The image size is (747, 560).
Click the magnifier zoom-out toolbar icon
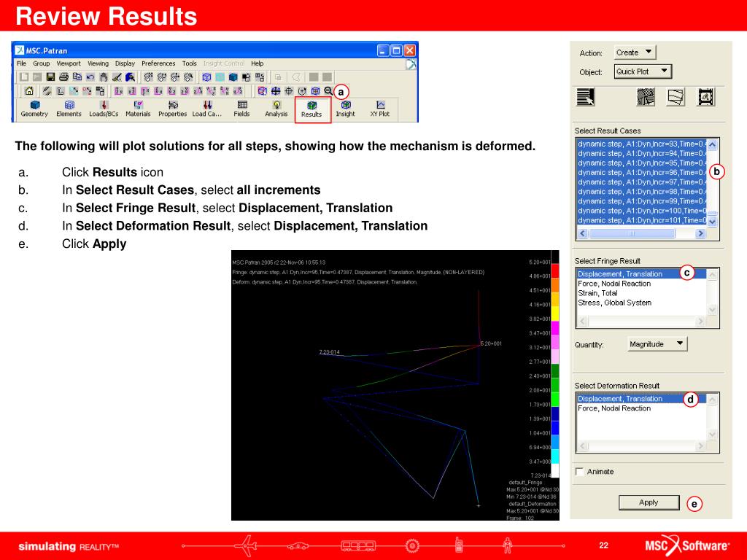tap(328, 90)
